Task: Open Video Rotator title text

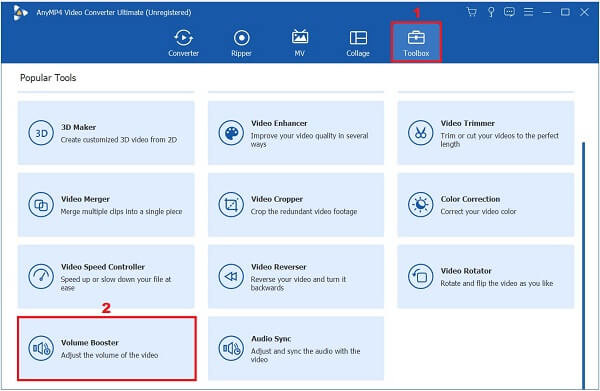Action: click(x=466, y=270)
